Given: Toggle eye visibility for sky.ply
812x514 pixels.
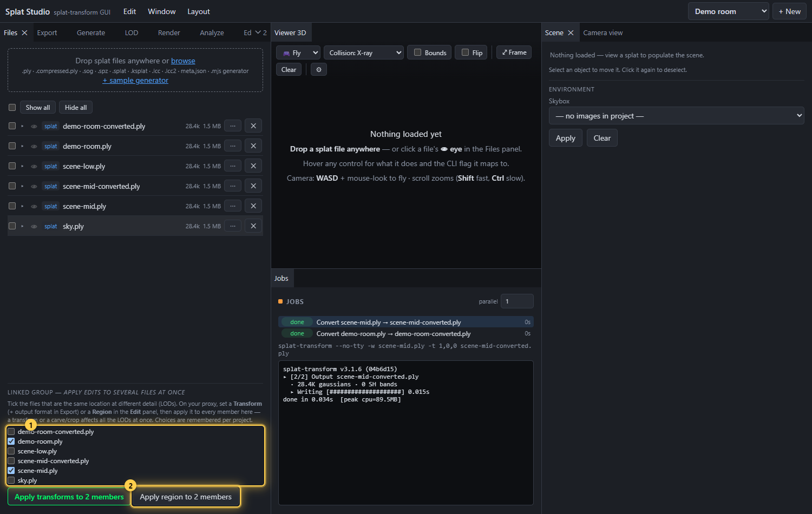Looking at the screenshot, I should pos(34,227).
